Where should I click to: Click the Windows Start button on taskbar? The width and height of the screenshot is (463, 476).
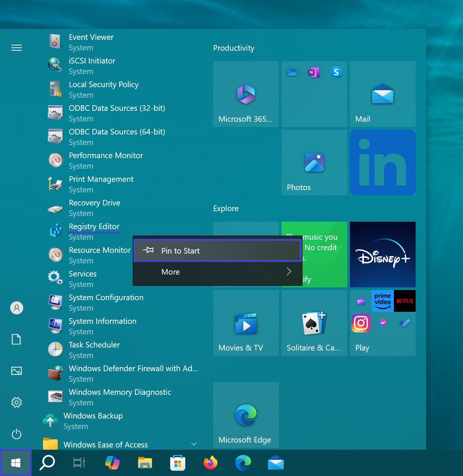point(16,463)
